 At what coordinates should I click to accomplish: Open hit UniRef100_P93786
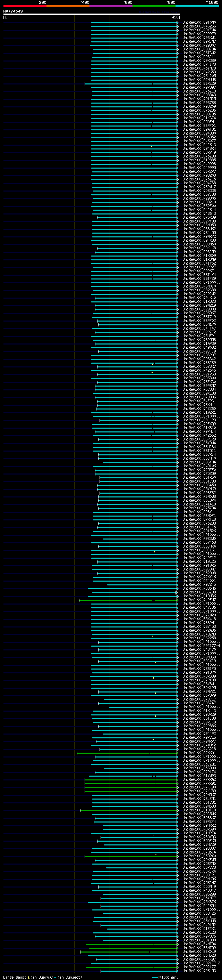coord(199,103)
